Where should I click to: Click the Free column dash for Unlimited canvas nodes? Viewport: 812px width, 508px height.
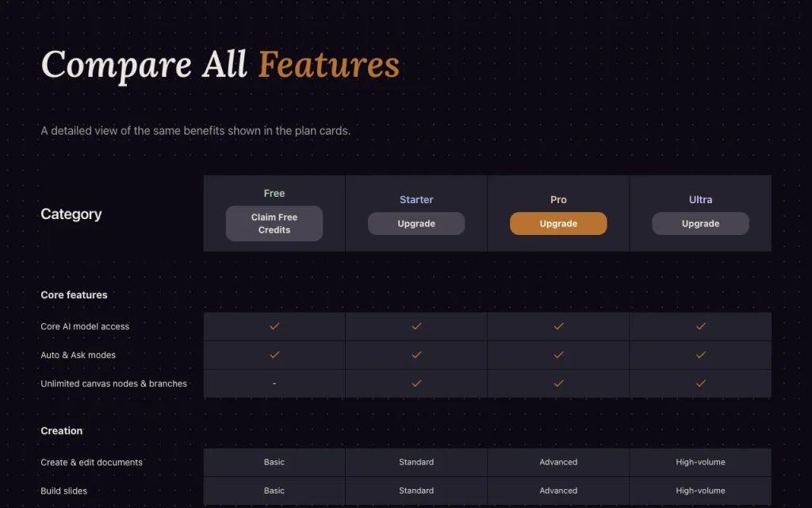pos(274,383)
